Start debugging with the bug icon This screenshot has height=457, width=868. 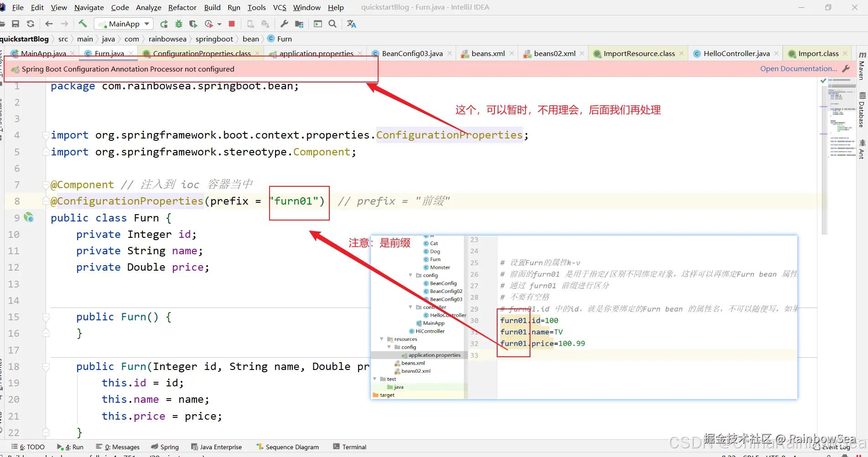click(x=179, y=24)
